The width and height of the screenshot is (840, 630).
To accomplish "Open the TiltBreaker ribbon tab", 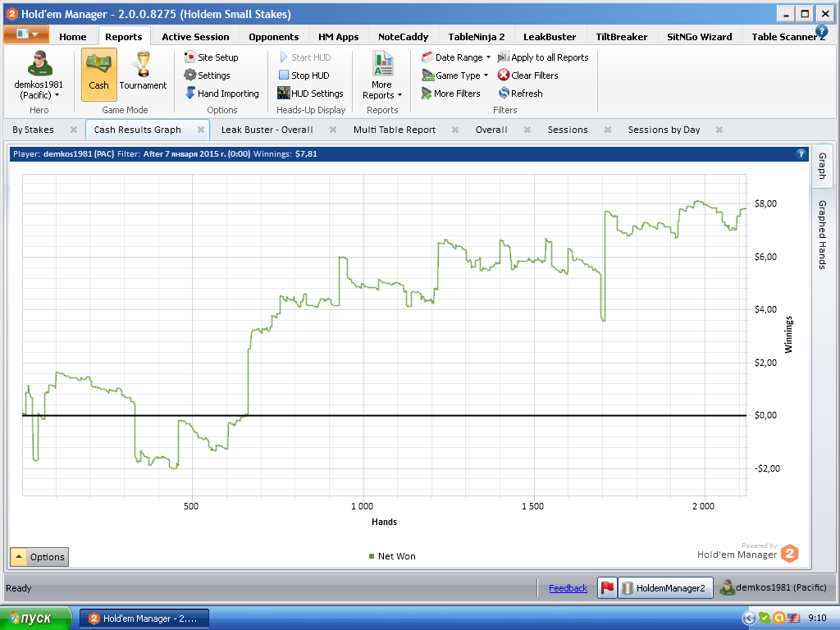I will pos(622,37).
